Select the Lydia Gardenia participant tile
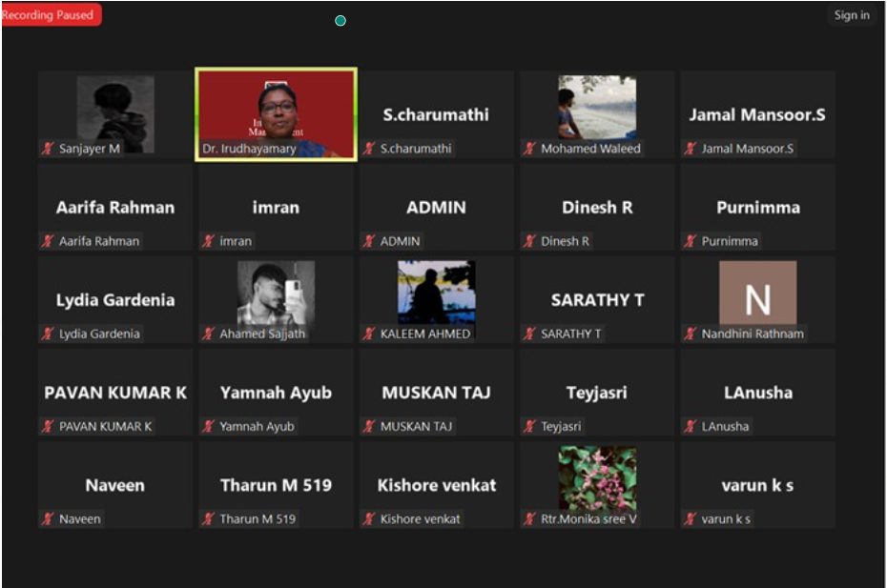The image size is (887, 588). click(114, 299)
